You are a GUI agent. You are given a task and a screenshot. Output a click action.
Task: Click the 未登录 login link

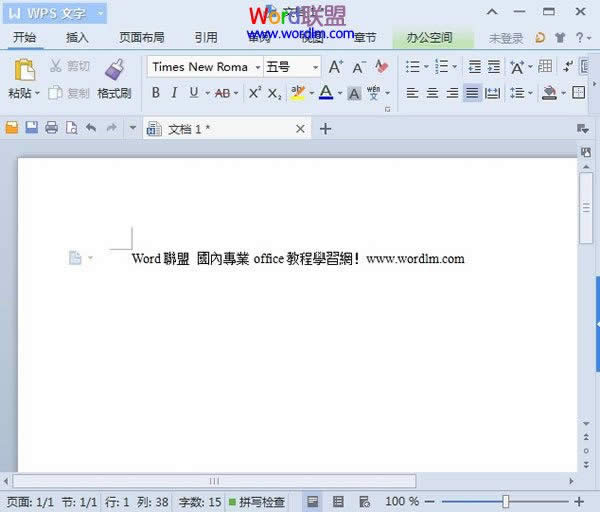pyautogui.click(x=505, y=38)
